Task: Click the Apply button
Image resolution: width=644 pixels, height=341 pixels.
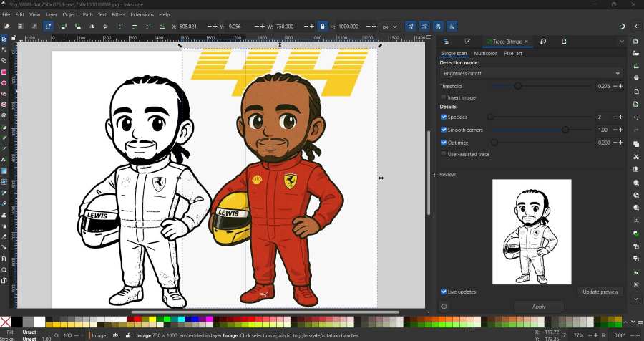Action: (x=538, y=307)
